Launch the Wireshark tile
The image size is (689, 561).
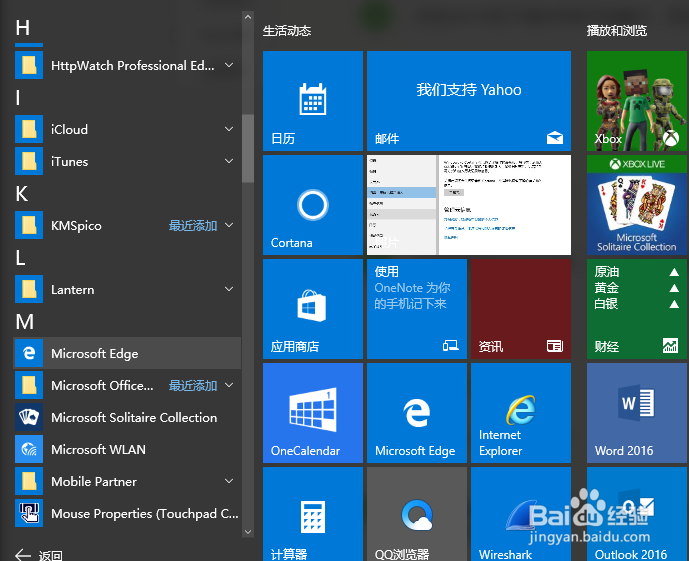coord(521,514)
